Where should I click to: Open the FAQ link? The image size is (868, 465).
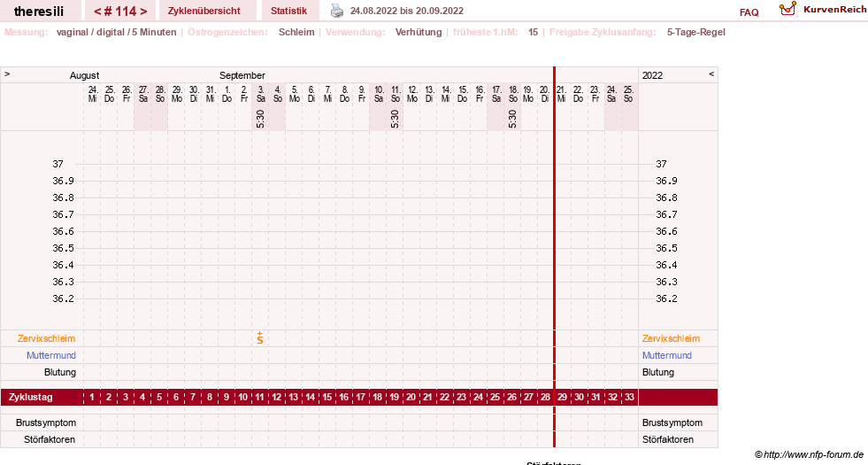749,12
